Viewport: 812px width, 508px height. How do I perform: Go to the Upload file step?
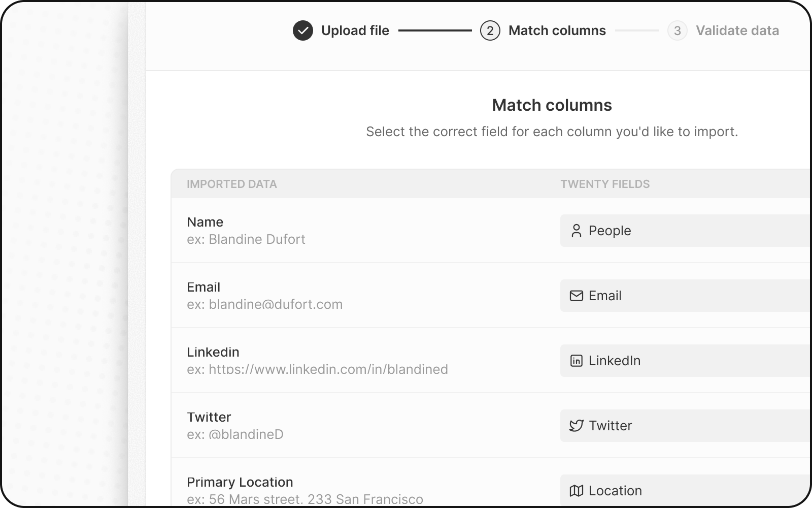(x=355, y=30)
